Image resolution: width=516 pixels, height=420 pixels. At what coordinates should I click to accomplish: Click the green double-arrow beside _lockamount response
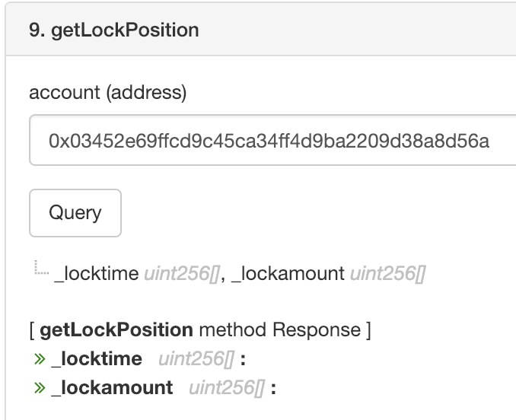[x=40, y=387]
